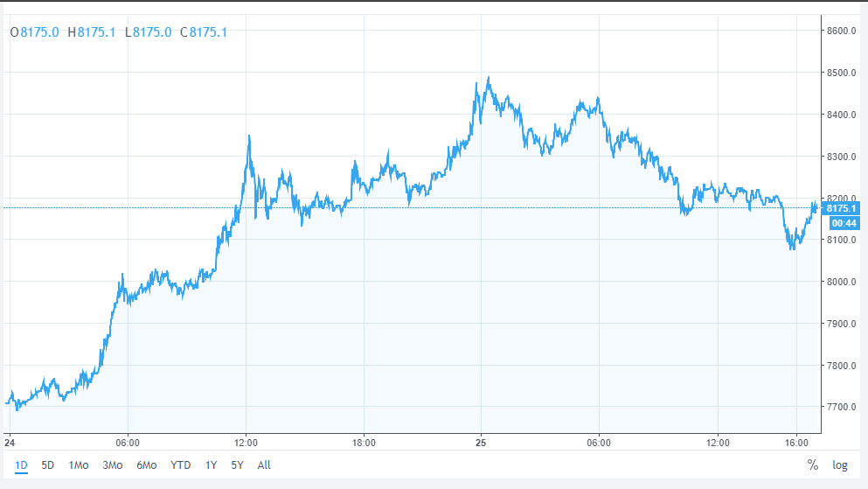Click the High value 8175.1

point(96,32)
